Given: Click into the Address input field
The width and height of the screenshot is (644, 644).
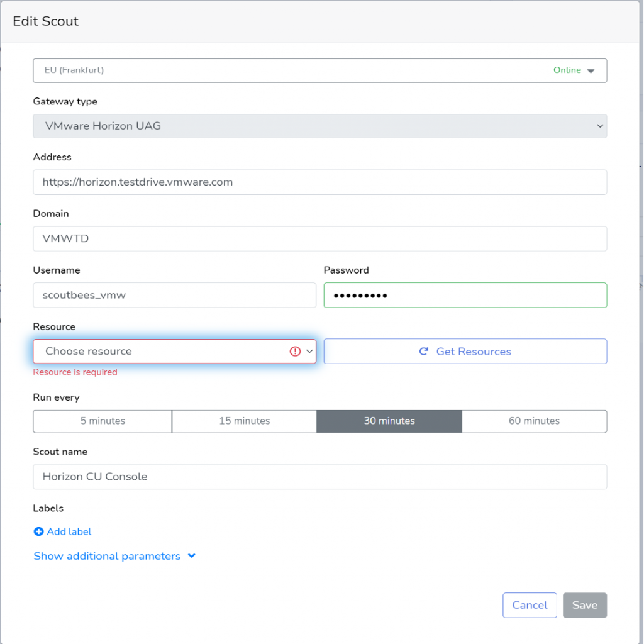Looking at the screenshot, I should [319, 182].
